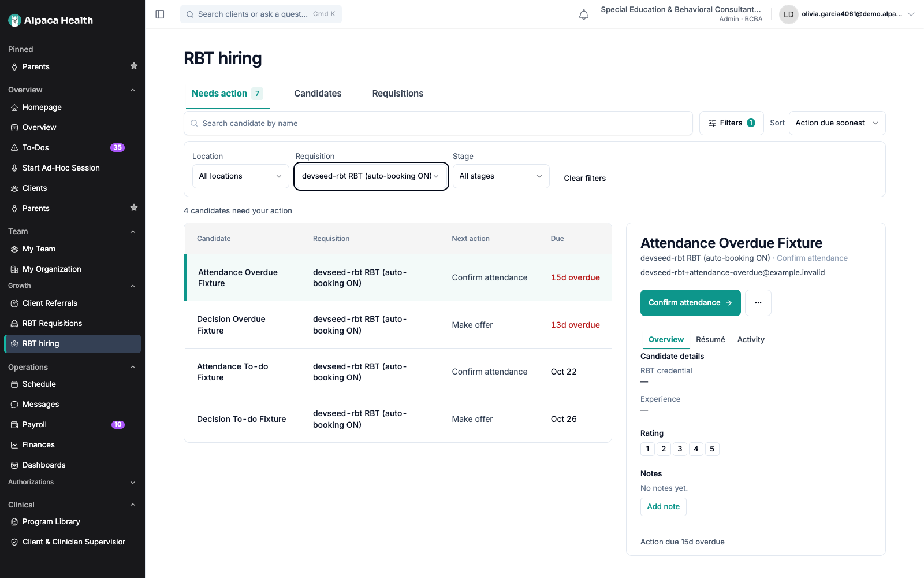Expand the Authorizations section
The height and width of the screenshot is (578, 924).
tap(133, 483)
